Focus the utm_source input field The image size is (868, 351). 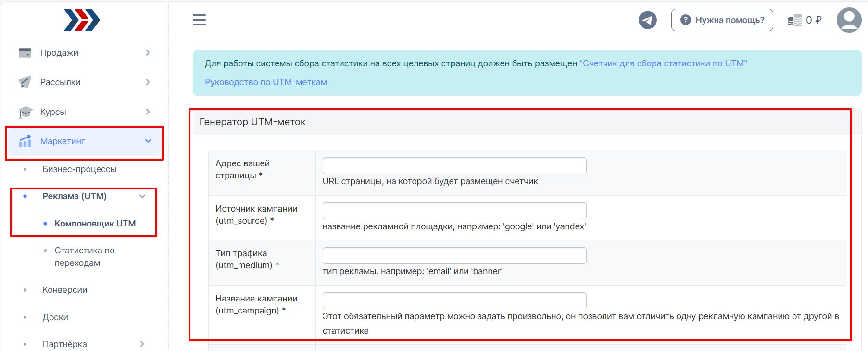click(x=454, y=211)
